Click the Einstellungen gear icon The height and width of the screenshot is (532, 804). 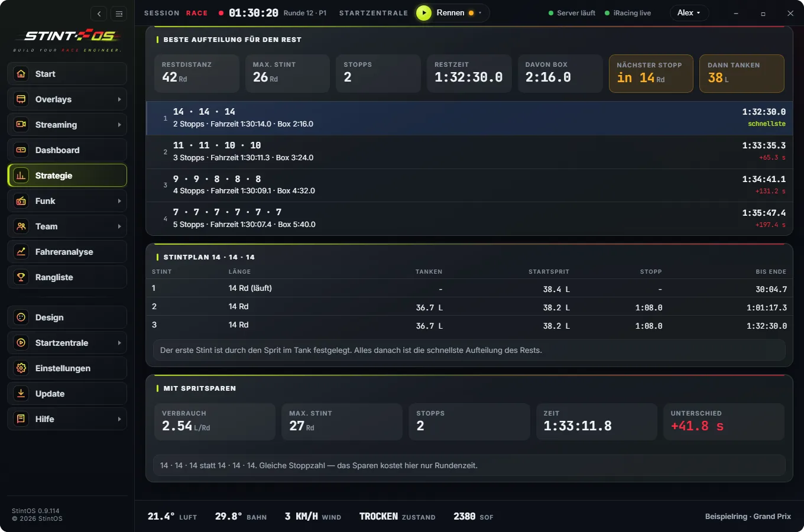point(21,368)
